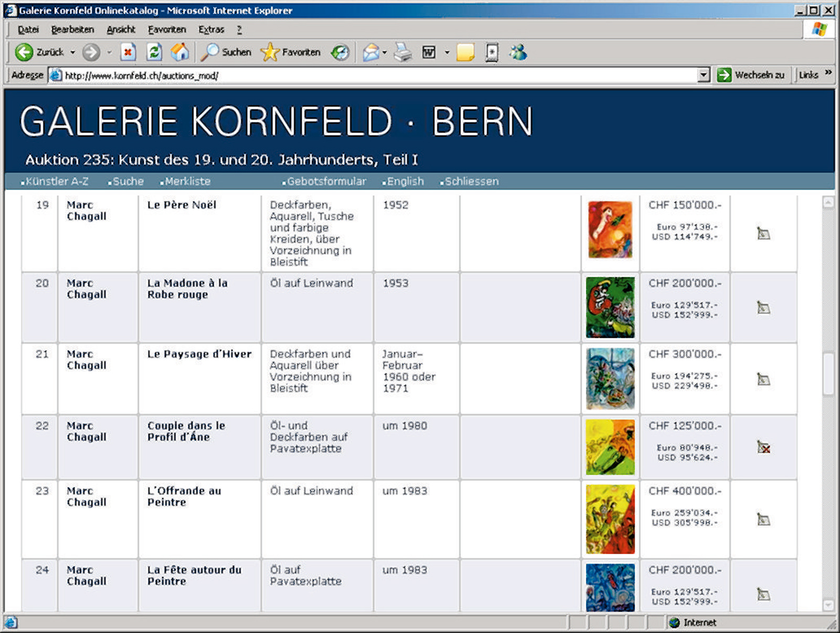Expand the Links toolbar chevron
Screen dimensions: 840x633
[828, 73]
